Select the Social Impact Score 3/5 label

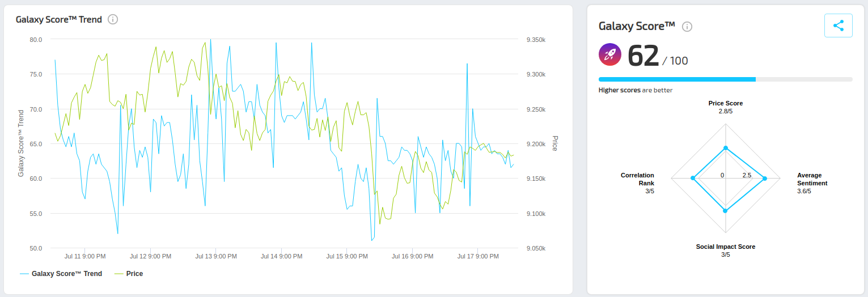[726, 251]
